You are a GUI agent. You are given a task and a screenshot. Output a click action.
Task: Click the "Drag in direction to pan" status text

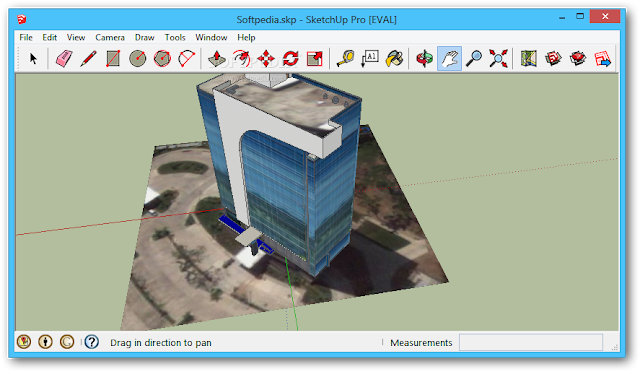click(x=161, y=343)
